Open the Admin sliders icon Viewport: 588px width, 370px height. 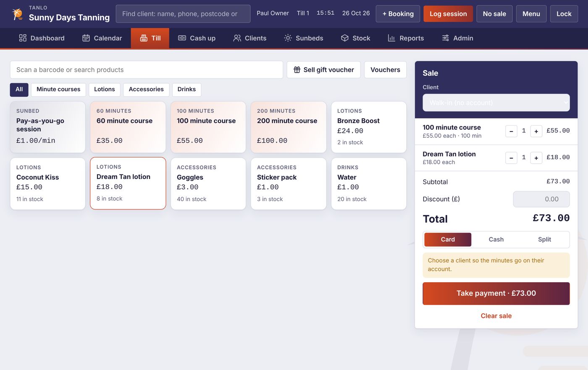click(x=446, y=38)
